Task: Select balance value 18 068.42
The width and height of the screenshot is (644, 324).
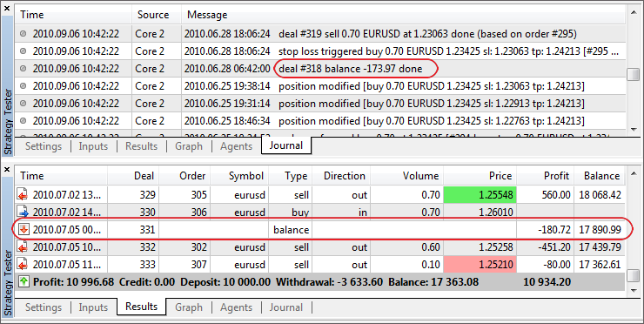Action: 600,194
